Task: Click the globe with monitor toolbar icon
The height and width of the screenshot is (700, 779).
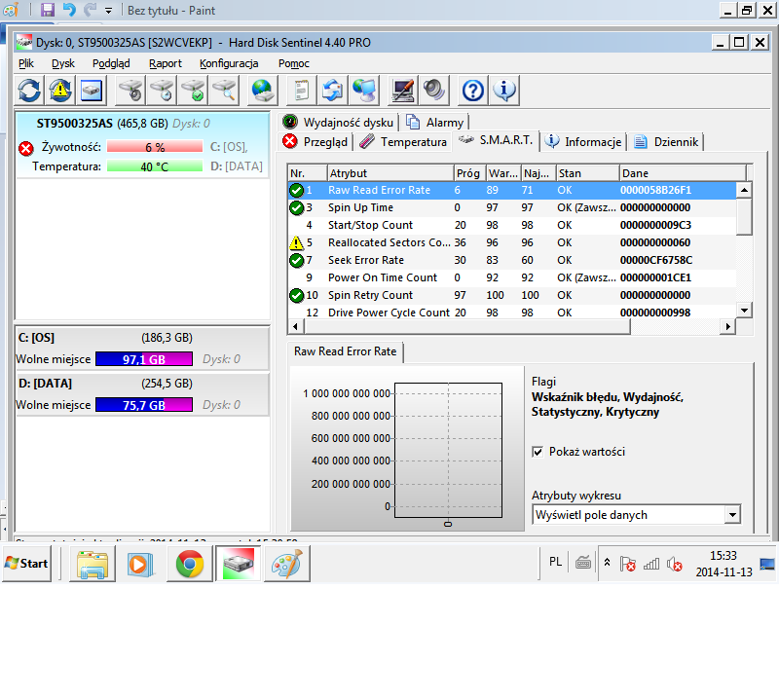Action: coord(364,91)
